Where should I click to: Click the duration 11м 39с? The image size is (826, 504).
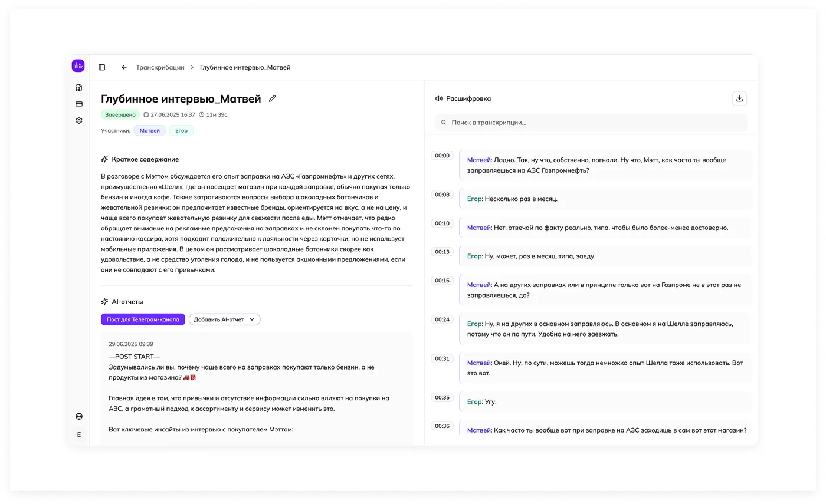217,114
